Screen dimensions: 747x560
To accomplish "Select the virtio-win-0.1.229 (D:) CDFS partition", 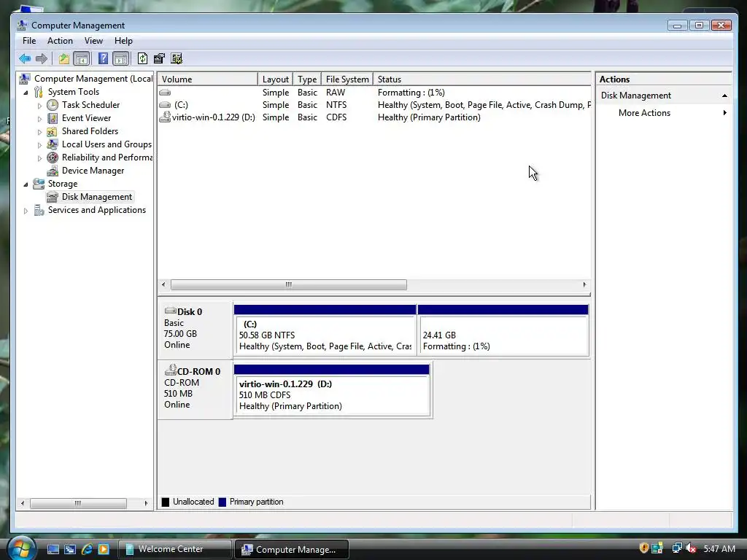I will 332,391.
